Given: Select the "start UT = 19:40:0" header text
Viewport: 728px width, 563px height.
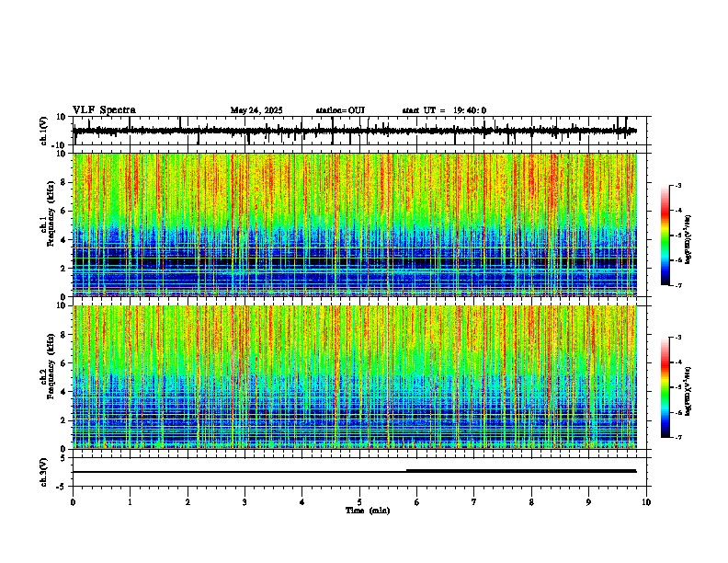Looking at the screenshot, I should pos(444,110).
